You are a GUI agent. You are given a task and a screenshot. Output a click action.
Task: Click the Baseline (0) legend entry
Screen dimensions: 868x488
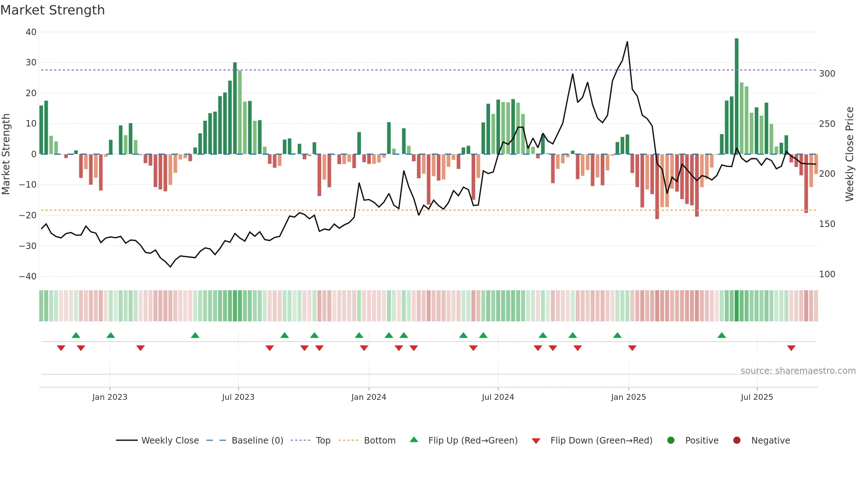click(x=245, y=440)
